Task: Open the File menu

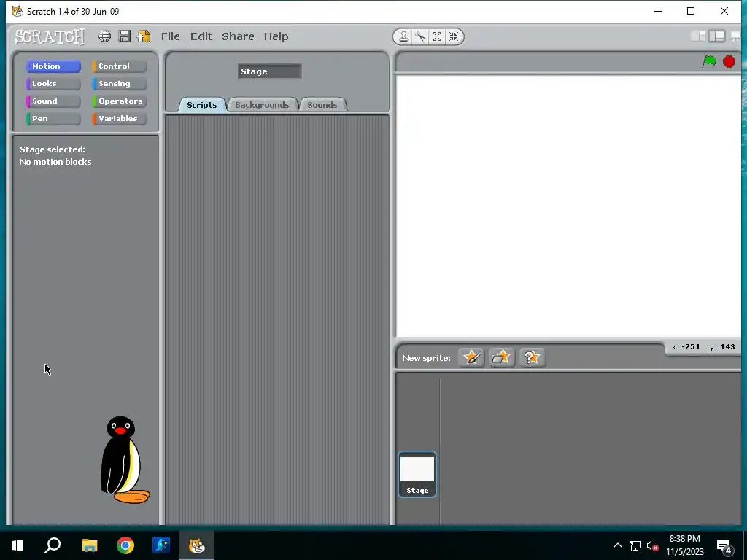Action: click(x=171, y=36)
